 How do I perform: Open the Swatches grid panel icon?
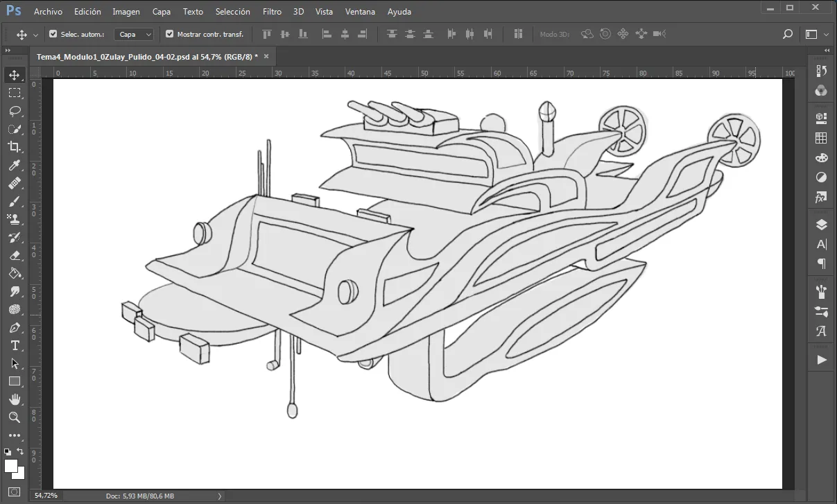coord(821,138)
